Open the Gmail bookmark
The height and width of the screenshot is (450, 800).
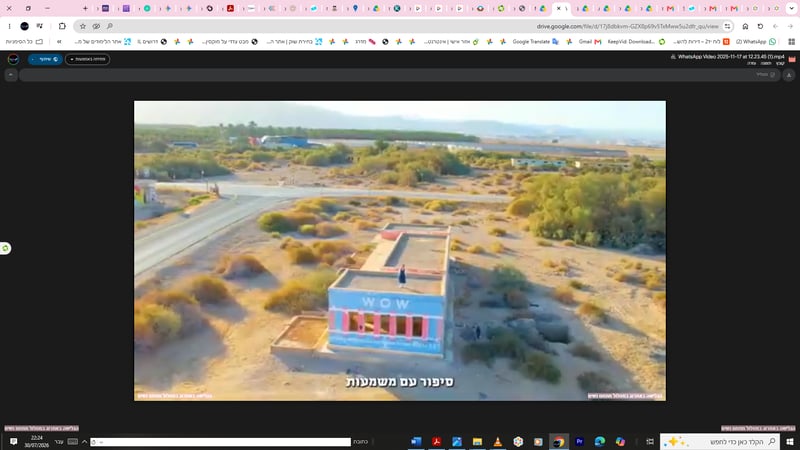point(590,42)
